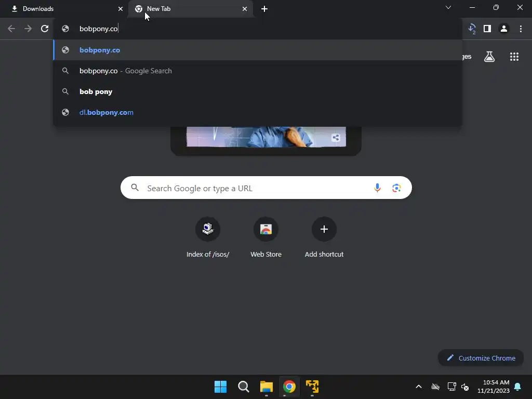Open the Web Store shortcut
This screenshot has height=399, width=532.
(x=266, y=237)
